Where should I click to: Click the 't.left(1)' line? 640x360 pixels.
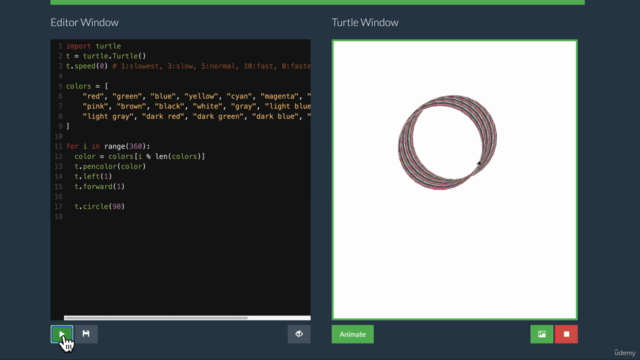[x=93, y=176]
